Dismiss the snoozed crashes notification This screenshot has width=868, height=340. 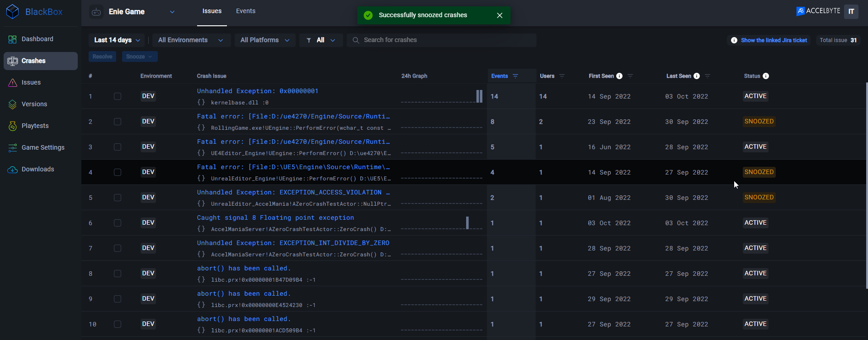pyautogui.click(x=500, y=15)
